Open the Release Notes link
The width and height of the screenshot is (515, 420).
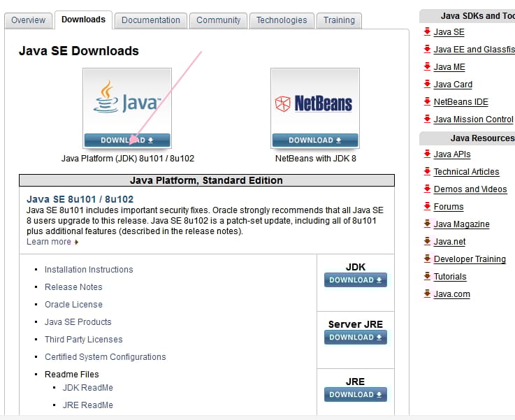73,287
